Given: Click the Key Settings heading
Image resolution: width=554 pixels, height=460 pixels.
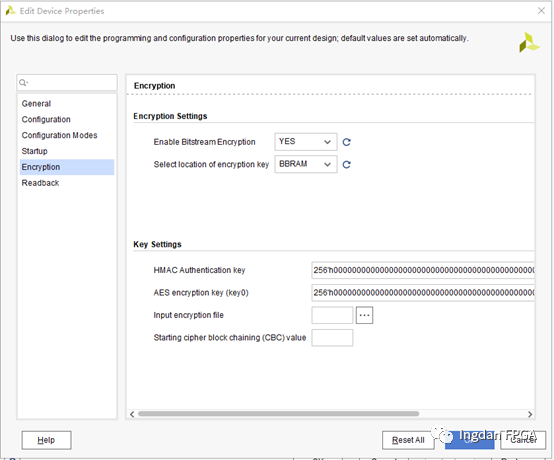Looking at the screenshot, I should [157, 244].
